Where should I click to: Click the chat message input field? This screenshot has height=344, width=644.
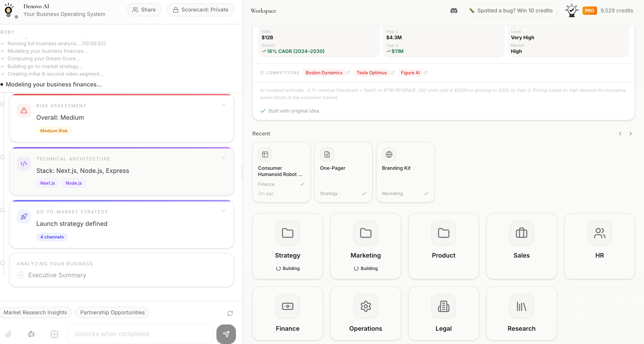140,334
